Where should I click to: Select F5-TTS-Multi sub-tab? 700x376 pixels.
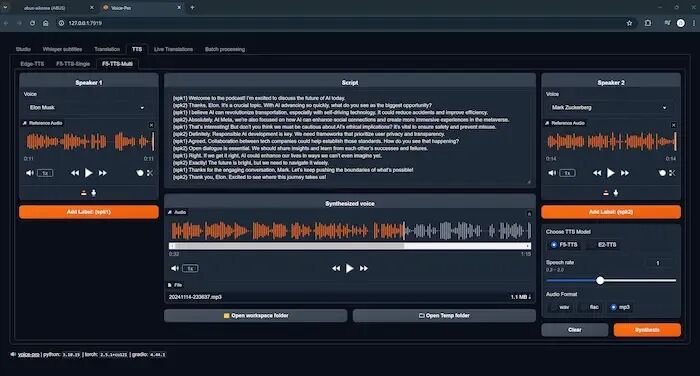pyautogui.click(x=117, y=64)
